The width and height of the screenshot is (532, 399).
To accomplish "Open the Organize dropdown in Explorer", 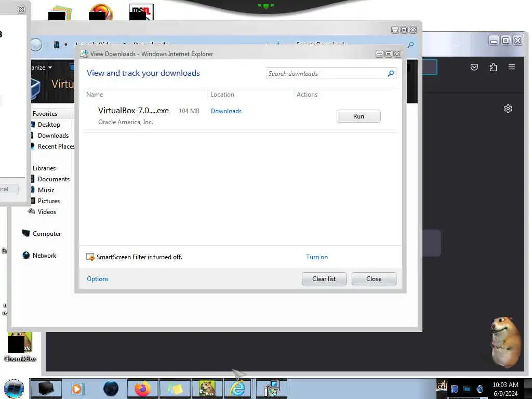I will click(x=42, y=68).
